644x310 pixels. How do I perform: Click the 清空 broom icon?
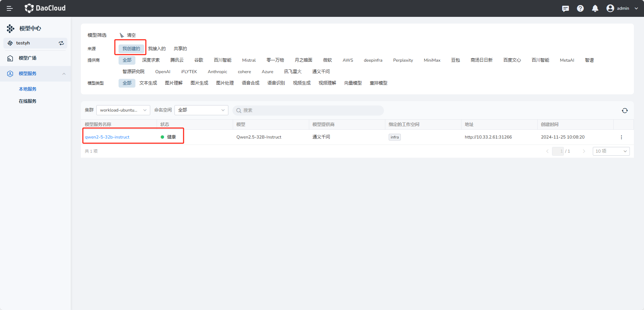(x=122, y=35)
